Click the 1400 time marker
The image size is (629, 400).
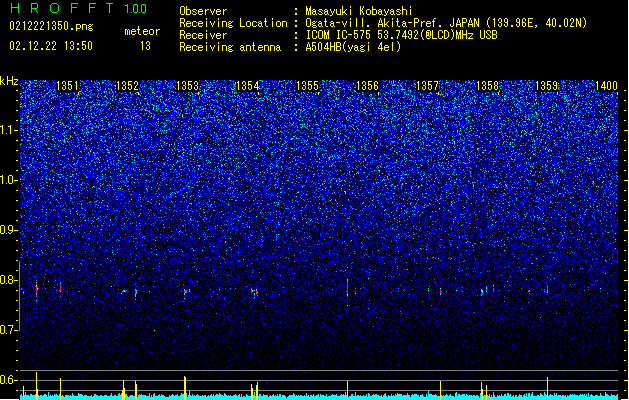coord(607,86)
